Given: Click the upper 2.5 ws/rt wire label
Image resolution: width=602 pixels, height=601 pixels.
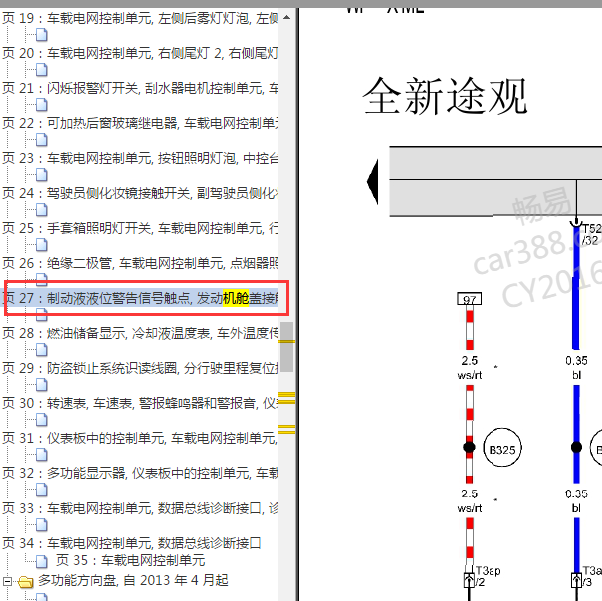Looking at the screenshot, I should pyautogui.click(x=470, y=368).
